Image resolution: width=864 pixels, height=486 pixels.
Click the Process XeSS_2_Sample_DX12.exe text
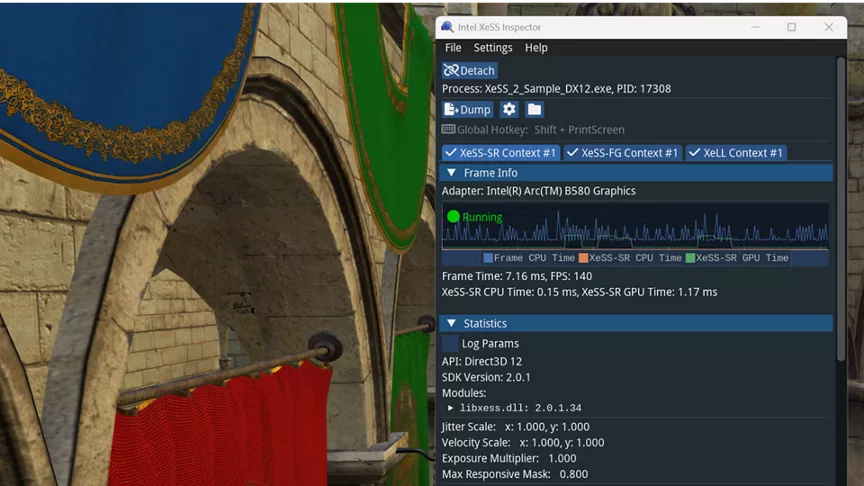556,89
